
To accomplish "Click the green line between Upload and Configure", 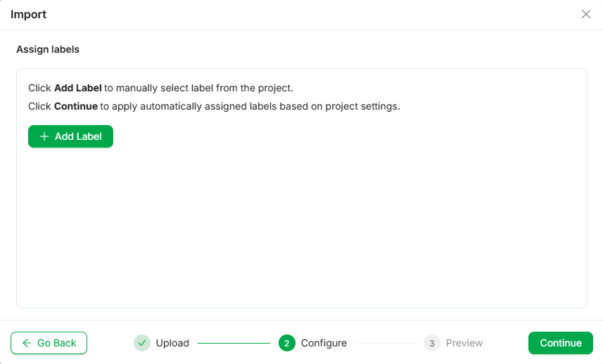I will tap(234, 343).
